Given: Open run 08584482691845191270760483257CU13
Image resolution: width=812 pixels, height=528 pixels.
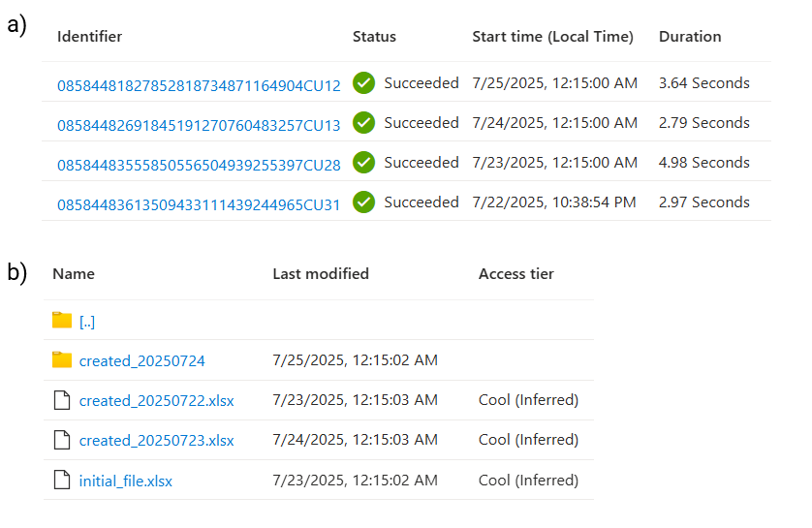Looking at the screenshot, I should tap(199, 125).
